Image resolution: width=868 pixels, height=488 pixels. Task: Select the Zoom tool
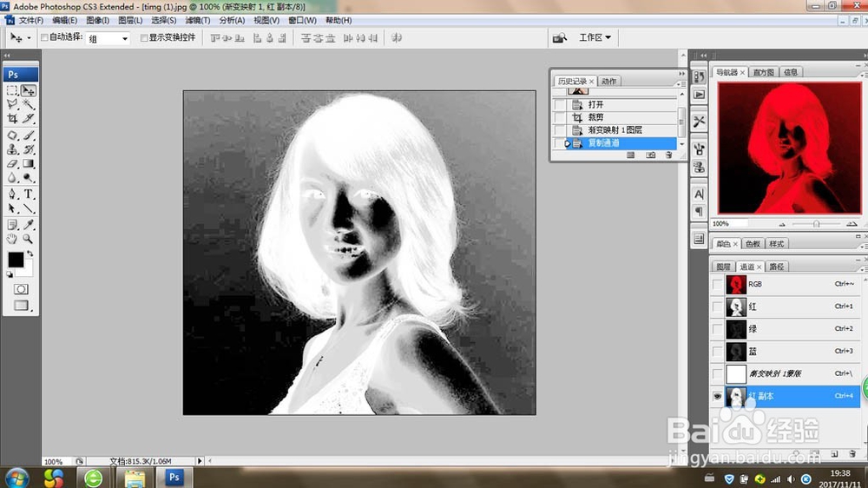(x=29, y=239)
